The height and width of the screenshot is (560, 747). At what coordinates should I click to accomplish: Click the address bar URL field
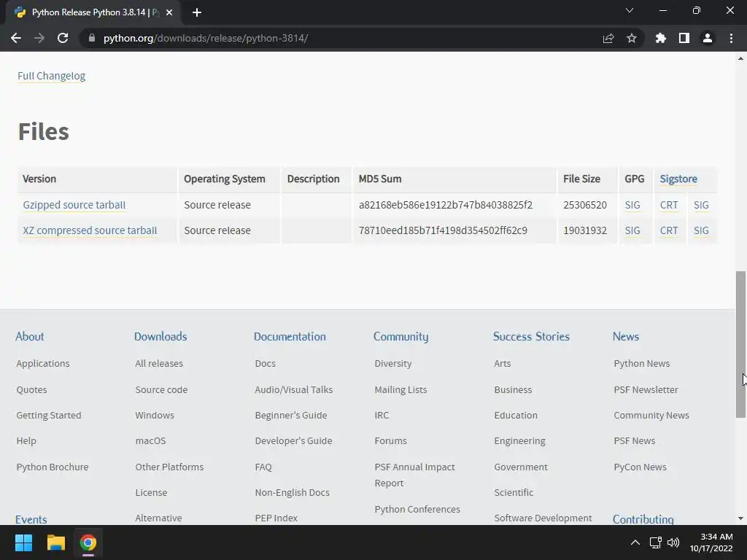coord(328,38)
